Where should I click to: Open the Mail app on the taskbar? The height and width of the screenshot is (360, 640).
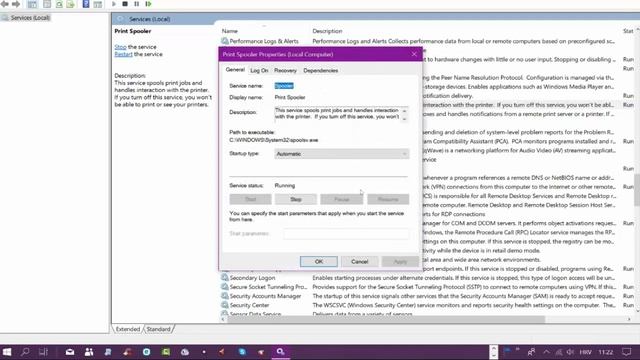click(70, 352)
